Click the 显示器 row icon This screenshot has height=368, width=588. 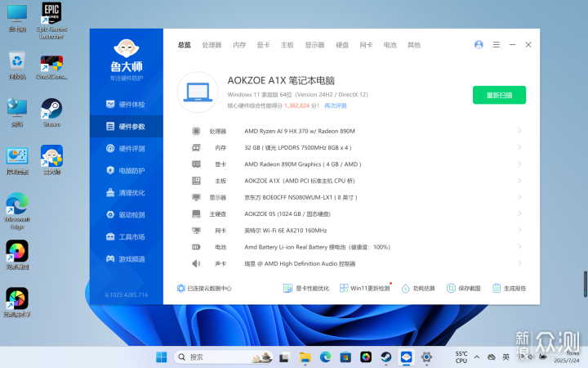click(196, 197)
